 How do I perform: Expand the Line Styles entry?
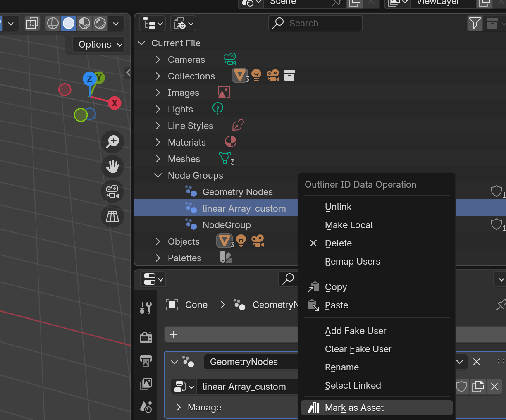point(158,126)
